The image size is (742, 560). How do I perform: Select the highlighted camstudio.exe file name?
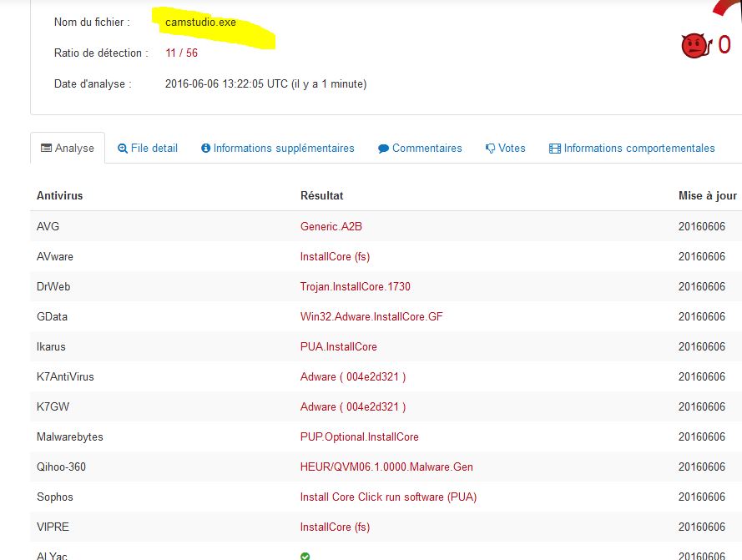click(x=200, y=23)
